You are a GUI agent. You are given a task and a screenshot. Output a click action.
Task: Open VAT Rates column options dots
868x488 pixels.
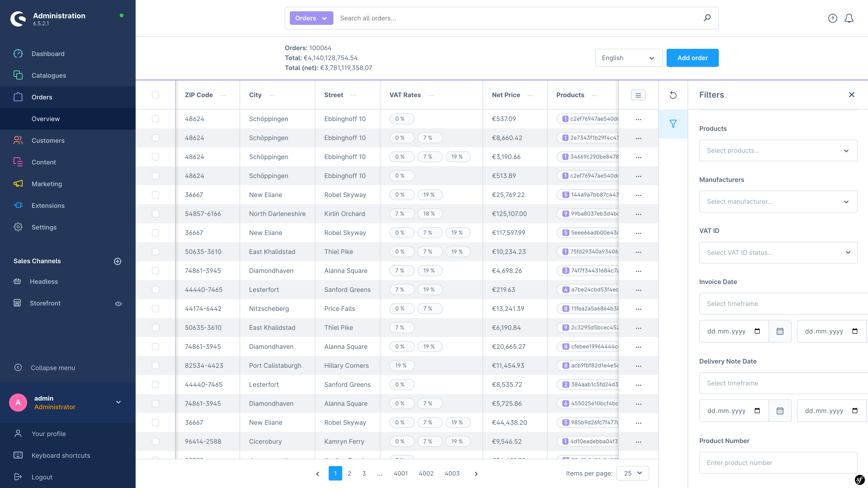tap(431, 96)
